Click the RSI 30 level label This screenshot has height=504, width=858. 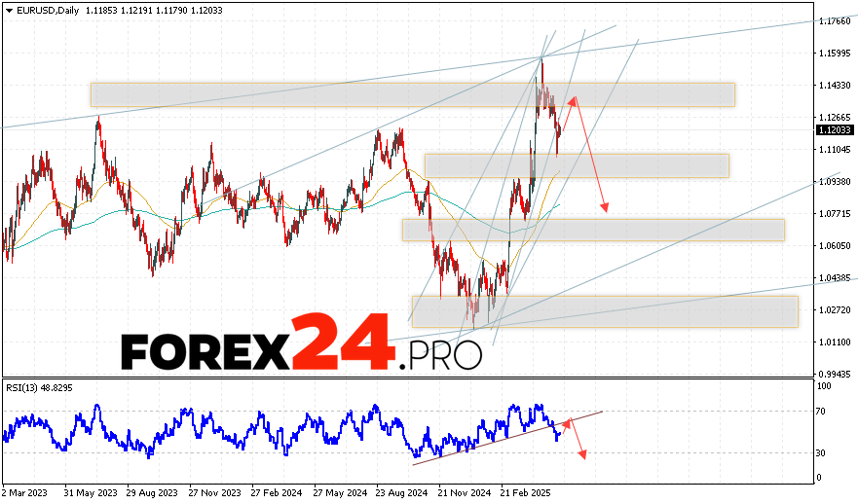823,453
